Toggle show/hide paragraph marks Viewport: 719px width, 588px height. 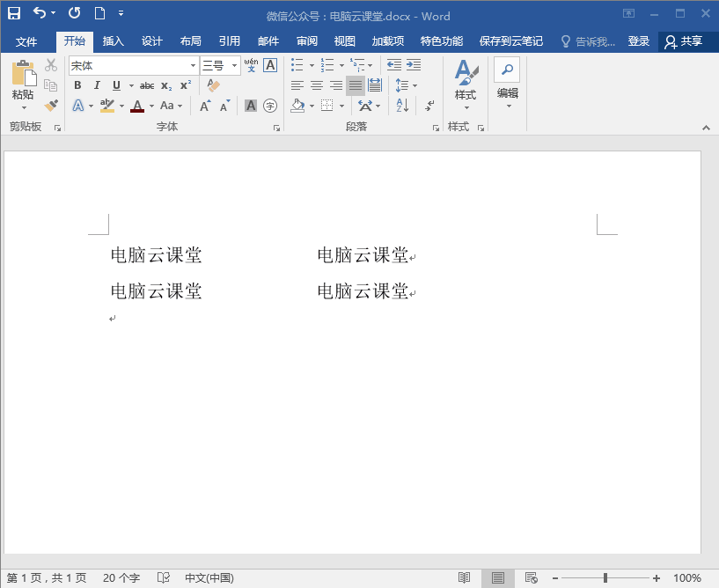tap(429, 106)
